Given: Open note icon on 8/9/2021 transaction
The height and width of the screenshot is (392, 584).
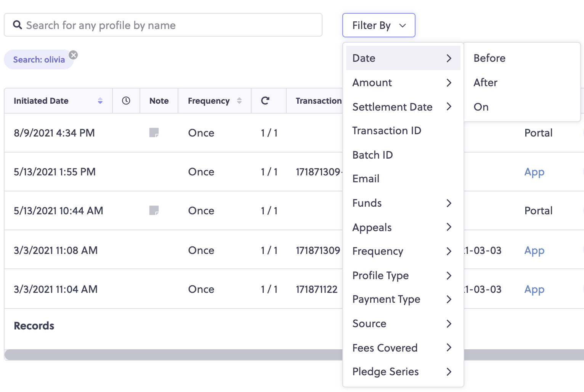Looking at the screenshot, I should coord(154,133).
